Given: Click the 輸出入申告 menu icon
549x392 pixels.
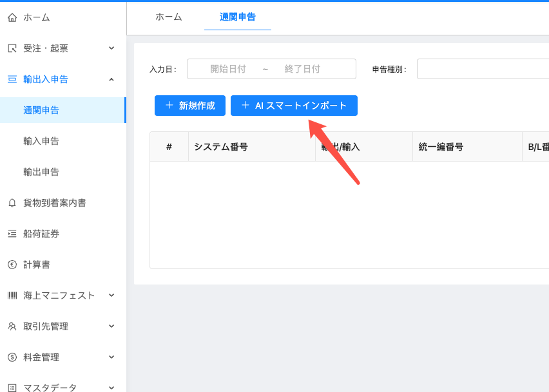Looking at the screenshot, I should coord(12,79).
